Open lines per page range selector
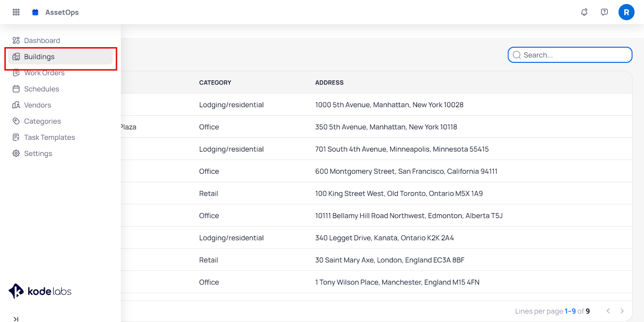The width and height of the screenshot is (644, 322). (x=570, y=311)
